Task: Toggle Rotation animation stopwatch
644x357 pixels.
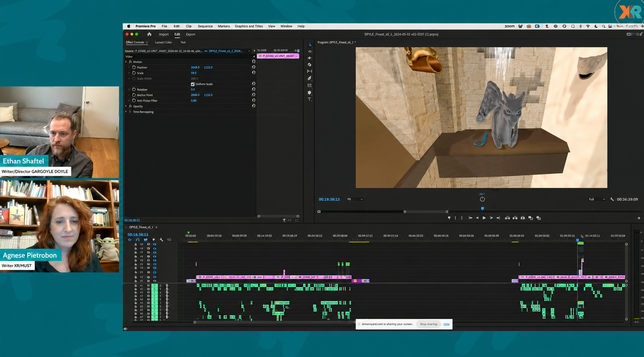Action: click(134, 89)
